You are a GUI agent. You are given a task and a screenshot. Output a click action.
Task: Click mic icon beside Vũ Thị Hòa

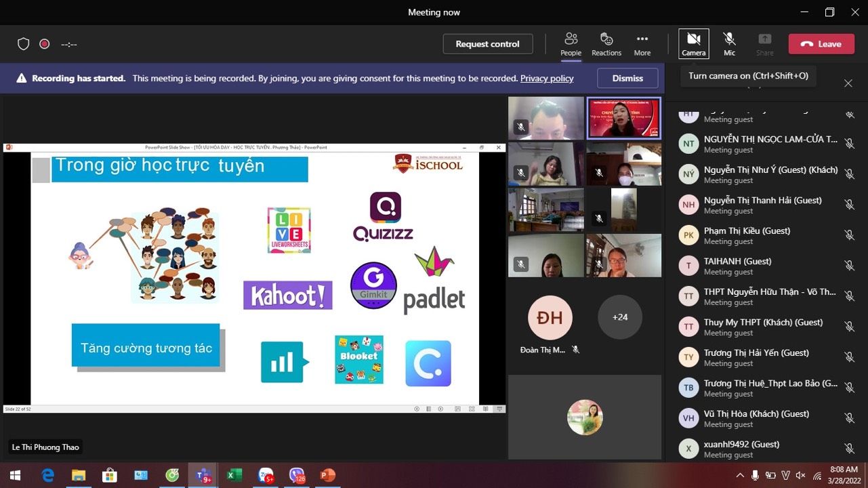pyautogui.click(x=850, y=418)
